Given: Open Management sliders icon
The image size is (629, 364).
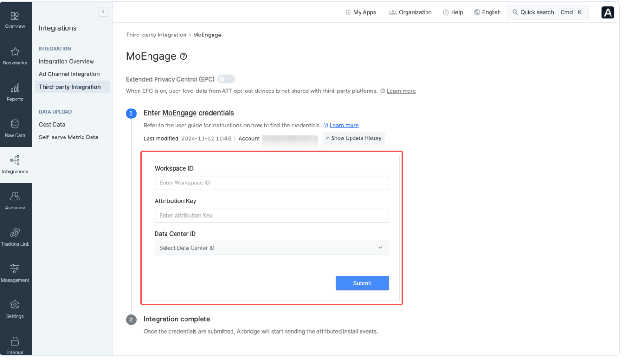Looking at the screenshot, I should click(15, 269).
